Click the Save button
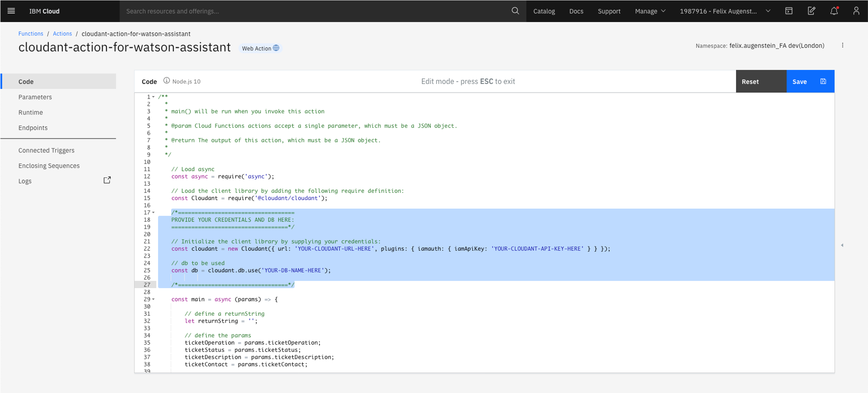The height and width of the screenshot is (393, 868). tap(810, 81)
